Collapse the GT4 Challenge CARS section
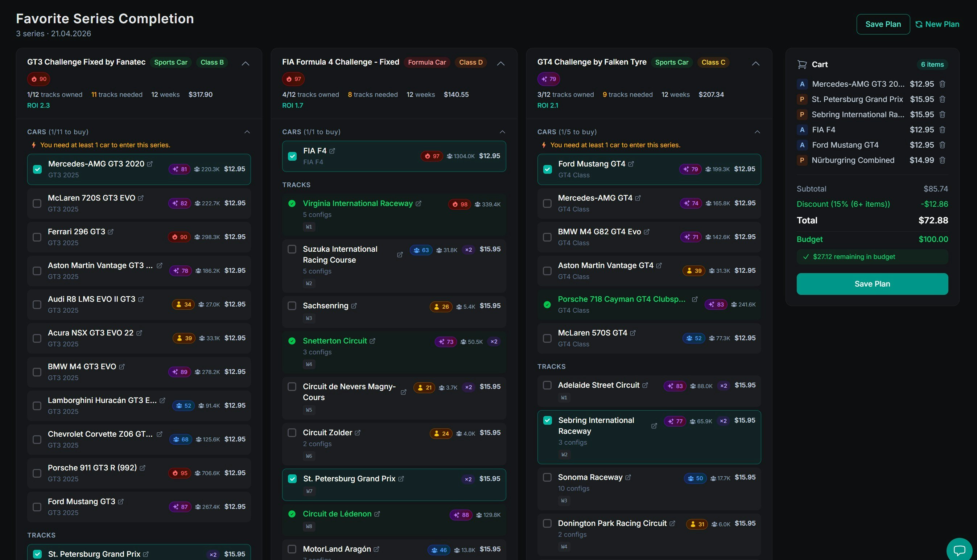The width and height of the screenshot is (977, 560). click(x=757, y=132)
